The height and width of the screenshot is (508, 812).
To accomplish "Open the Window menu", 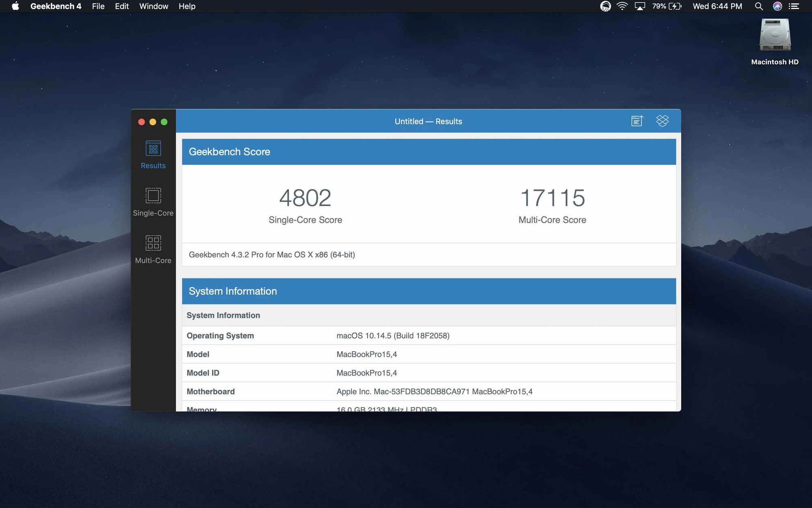I will point(153,6).
